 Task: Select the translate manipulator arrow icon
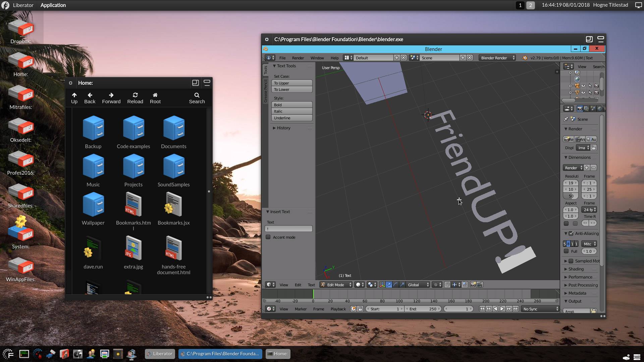point(389,285)
